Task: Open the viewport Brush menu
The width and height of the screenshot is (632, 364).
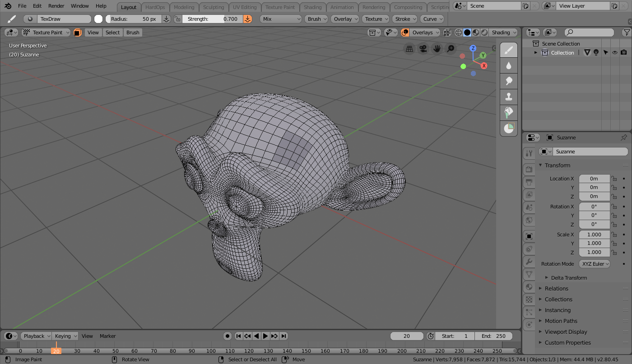Action: pyautogui.click(x=133, y=32)
